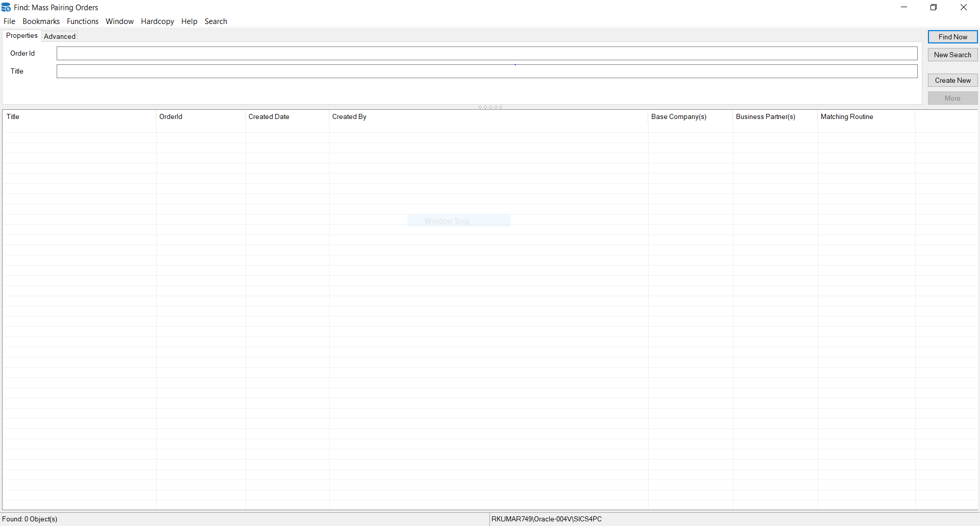
Task: Open the Hardcopy menu
Action: click(x=157, y=21)
